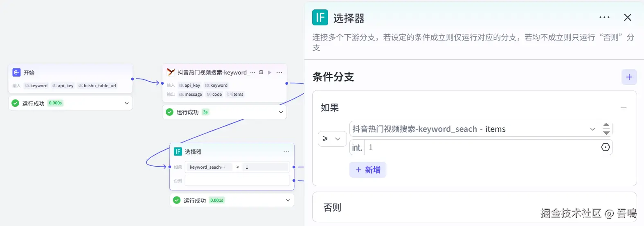Screen dimensions: 644x226
Task: Click the 如果 output port on 选择器 node
Action: [x=294, y=167]
